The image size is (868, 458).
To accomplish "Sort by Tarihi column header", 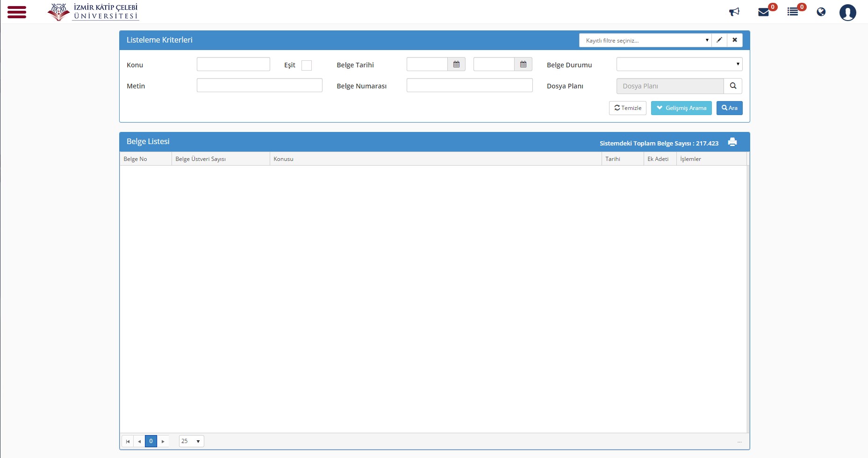I will point(623,159).
